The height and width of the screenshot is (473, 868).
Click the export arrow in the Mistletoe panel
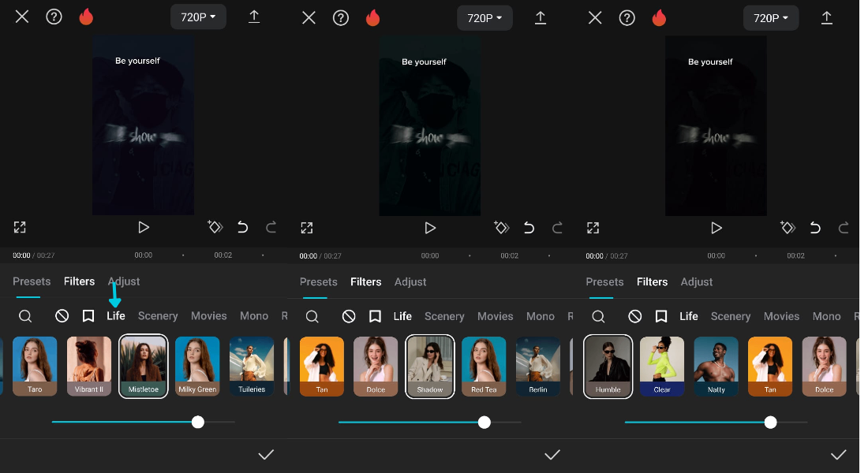click(254, 17)
